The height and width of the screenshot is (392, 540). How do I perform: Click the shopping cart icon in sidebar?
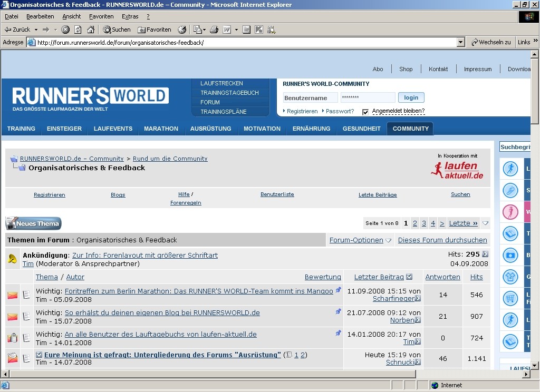click(510, 298)
